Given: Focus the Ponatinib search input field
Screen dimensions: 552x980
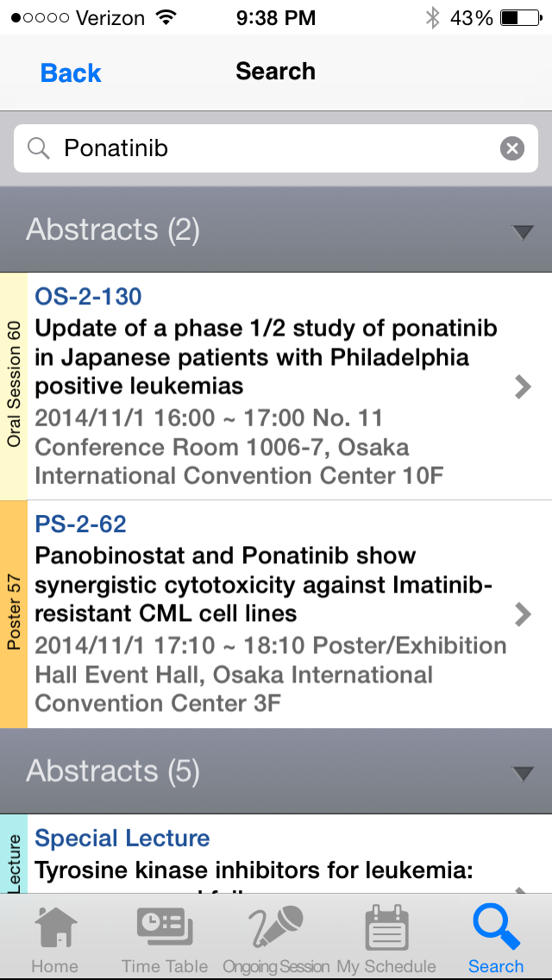Looking at the screenshot, I should click(276, 148).
